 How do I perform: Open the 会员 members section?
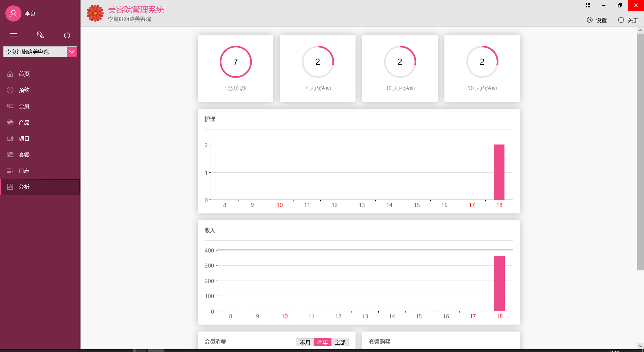24,106
